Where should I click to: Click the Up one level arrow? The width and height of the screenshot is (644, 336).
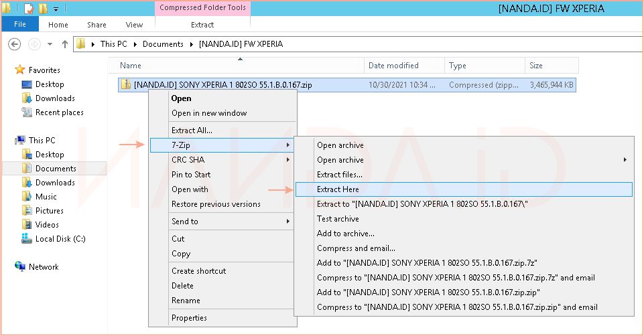[x=65, y=44]
